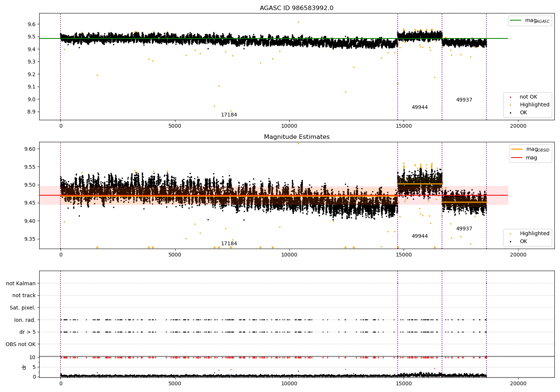Image resolution: width=560 pixels, height=392 pixels.
Task: Click the 9.50 tick on Magnitude Estimates axis
Action: tap(30, 185)
